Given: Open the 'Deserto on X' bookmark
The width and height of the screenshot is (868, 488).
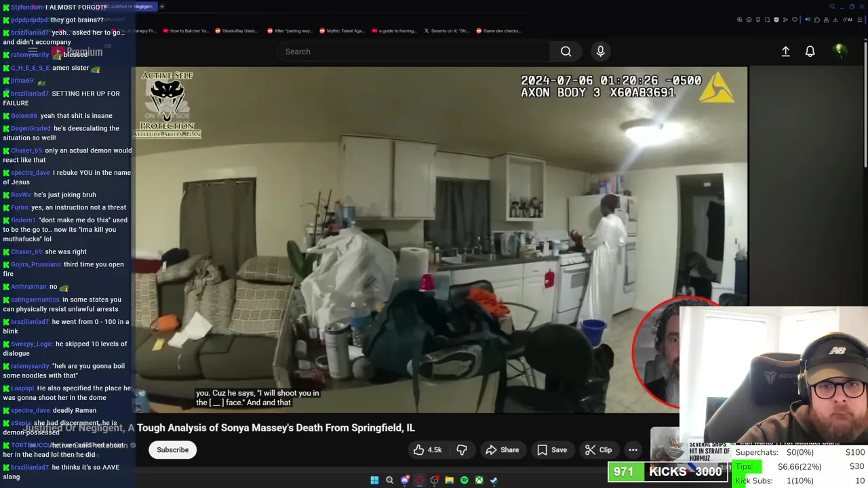Looking at the screenshot, I should pyautogui.click(x=447, y=30).
